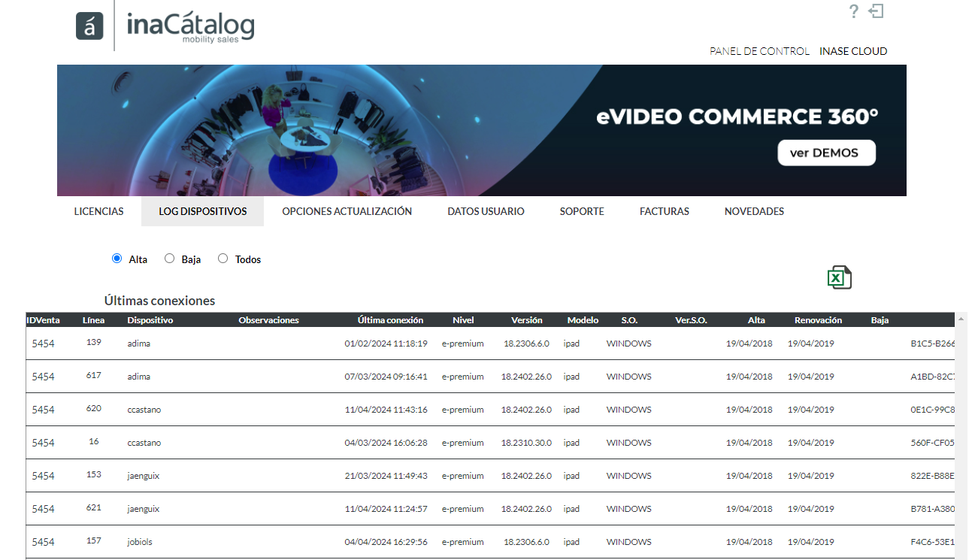This screenshot has height=560, width=975.
Task: Open the help question mark icon
Action: 853,11
